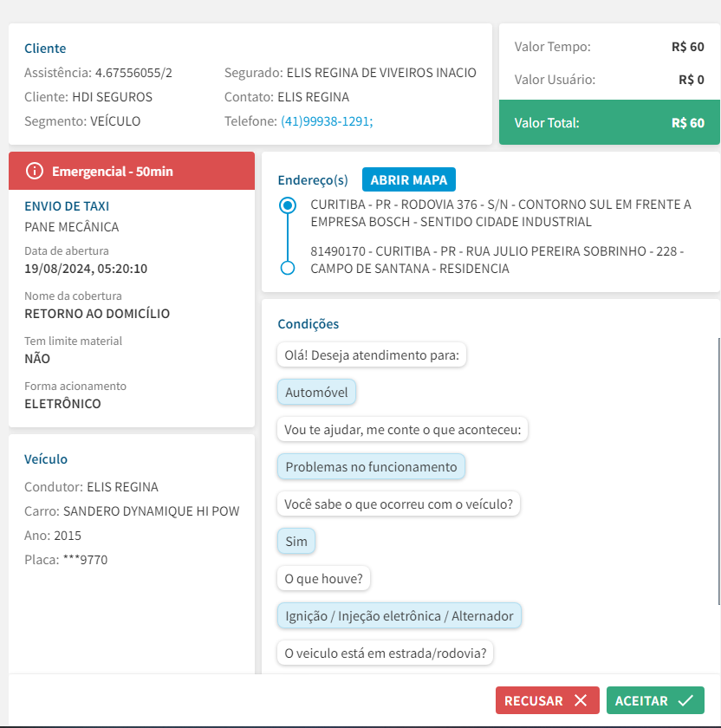Click the Problemas no funcionamento answer bubble
Image resolution: width=721 pixels, height=728 pixels.
[371, 467]
